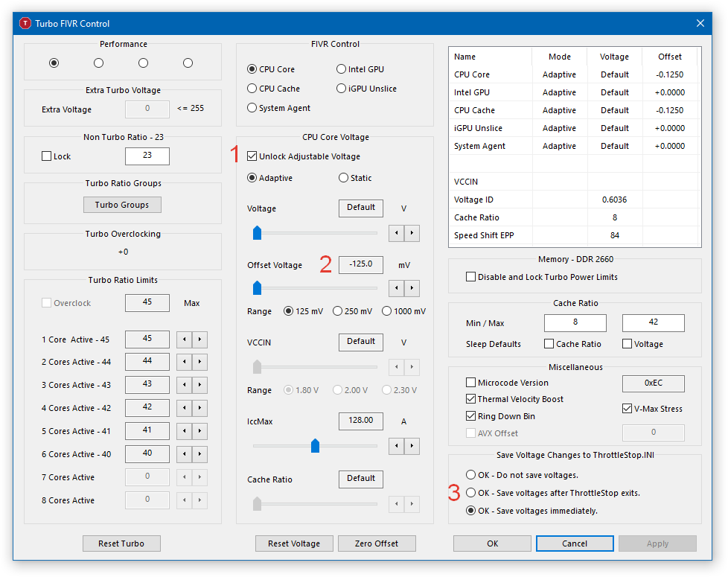Click the Voltage slider thumb
728x577 pixels.
[x=257, y=232]
